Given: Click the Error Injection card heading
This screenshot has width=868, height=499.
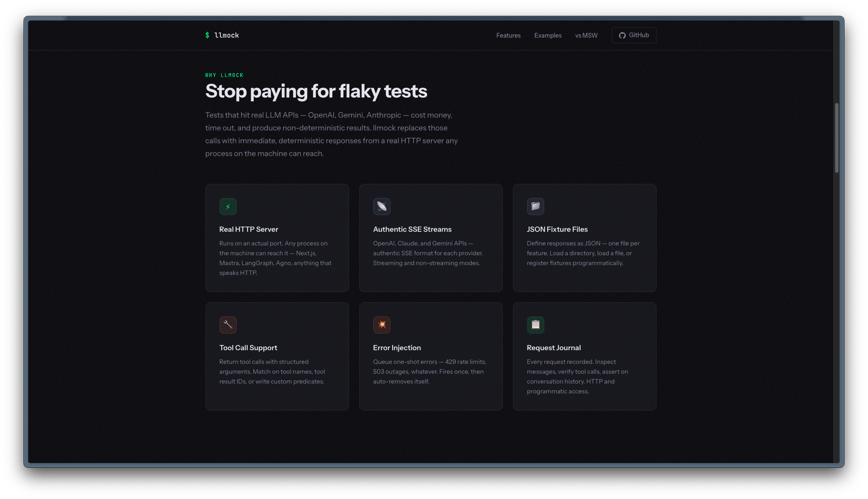Looking at the screenshot, I should (x=397, y=348).
